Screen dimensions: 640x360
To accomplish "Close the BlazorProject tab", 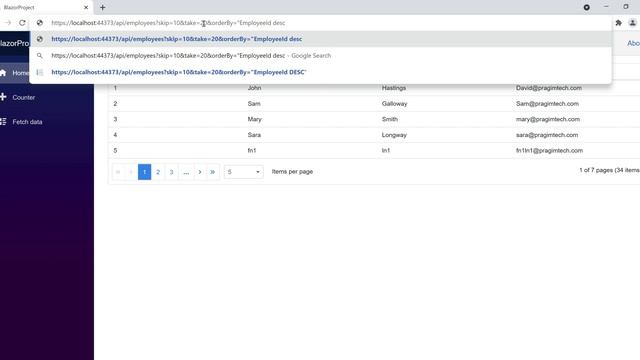I will click(86, 7).
